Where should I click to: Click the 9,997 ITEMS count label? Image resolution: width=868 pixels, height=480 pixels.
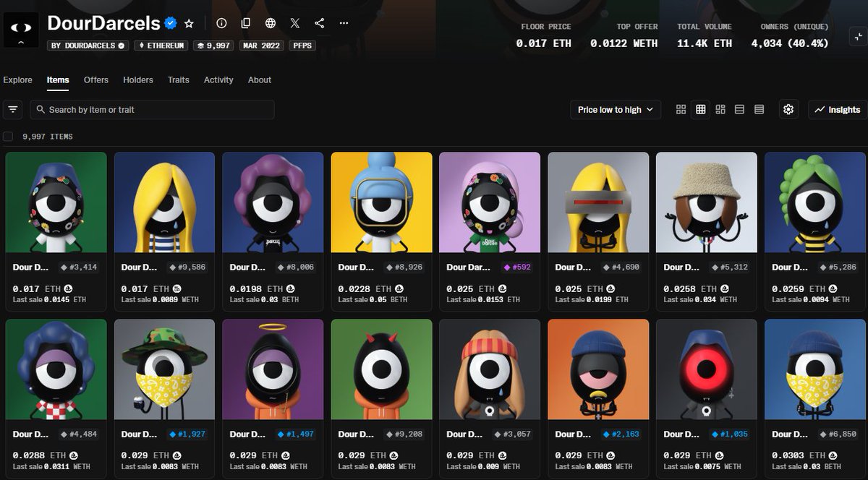click(48, 136)
